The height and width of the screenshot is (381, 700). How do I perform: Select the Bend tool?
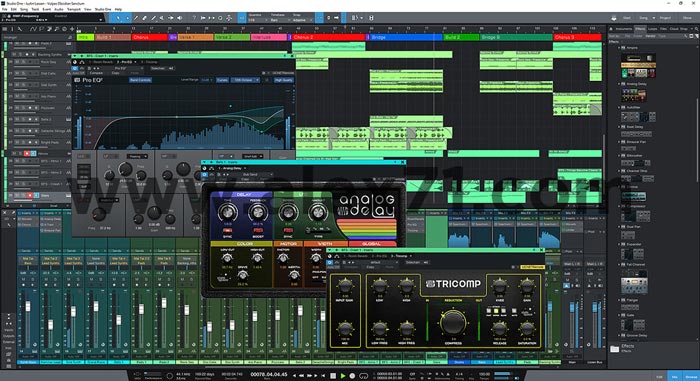click(x=171, y=18)
